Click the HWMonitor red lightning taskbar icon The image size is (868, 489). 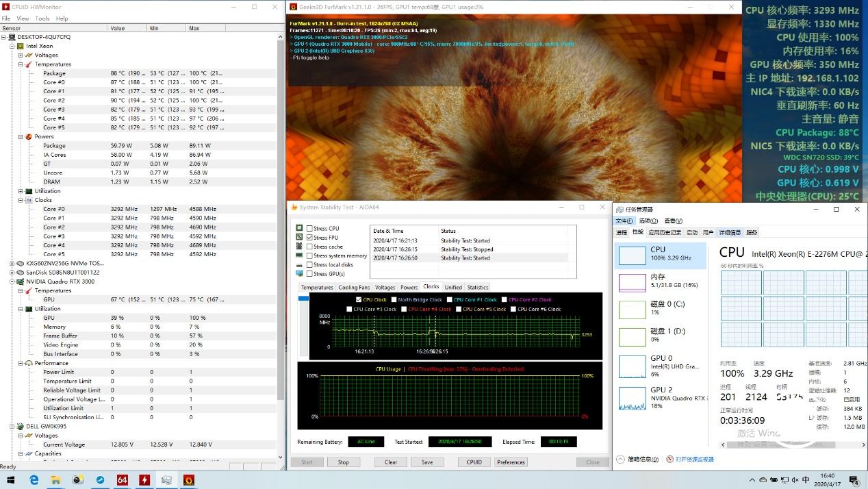(x=144, y=480)
